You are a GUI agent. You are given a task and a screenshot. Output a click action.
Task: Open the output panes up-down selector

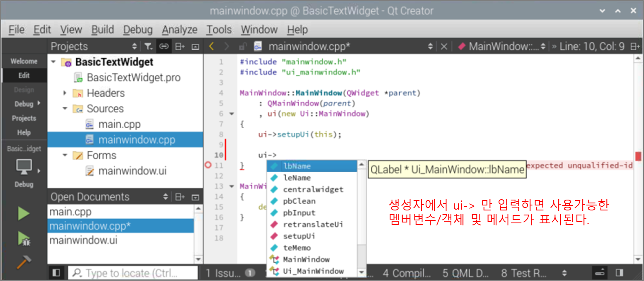[564, 273]
